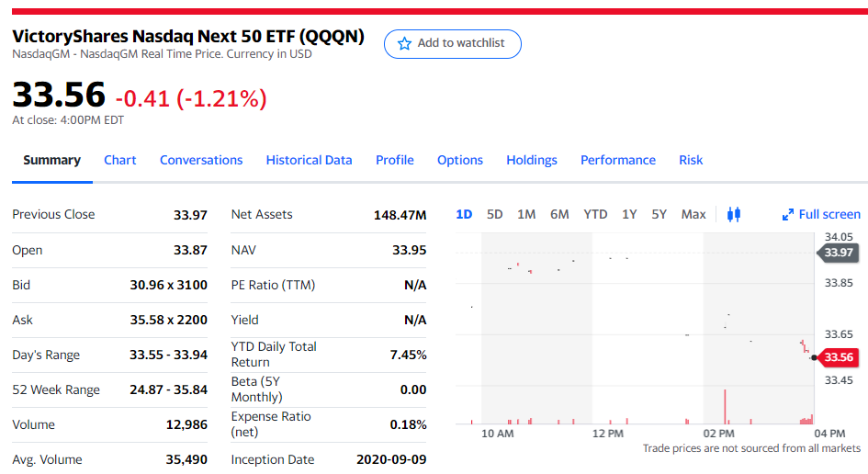Click the current price marker 33.56 on chart

click(x=838, y=357)
